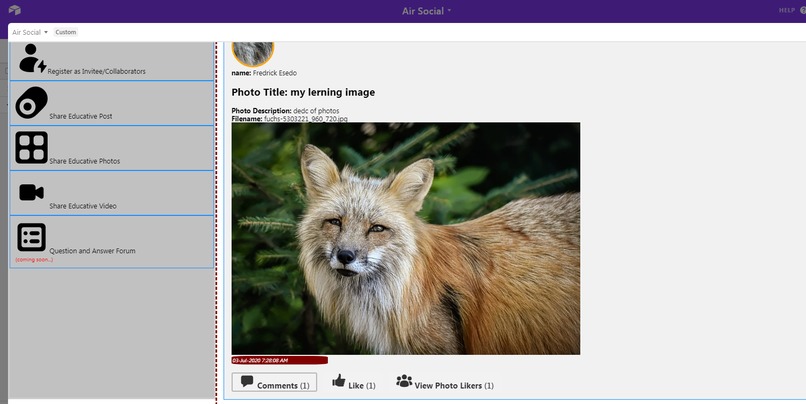The width and height of the screenshot is (806, 404).
Task: Open View Photo Likers (1)
Action: pos(445,382)
